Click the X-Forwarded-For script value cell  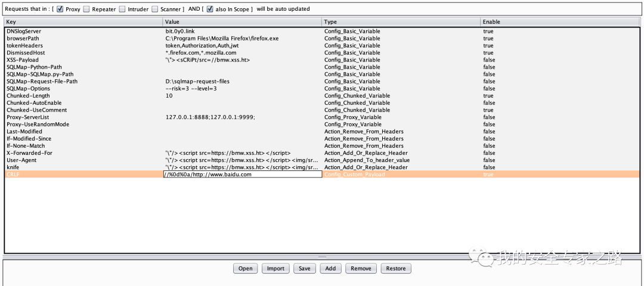242,153
